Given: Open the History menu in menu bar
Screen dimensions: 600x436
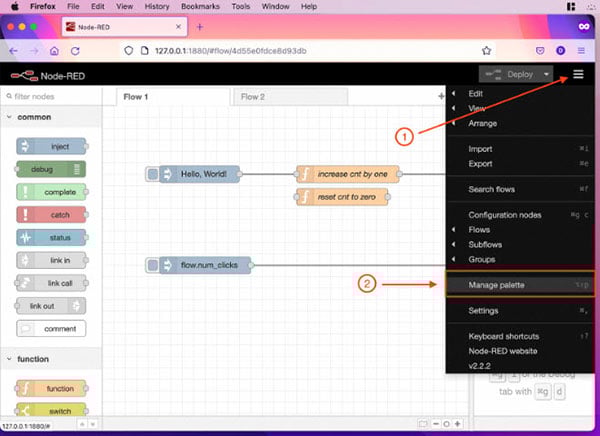Looking at the screenshot, I should (157, 7).
